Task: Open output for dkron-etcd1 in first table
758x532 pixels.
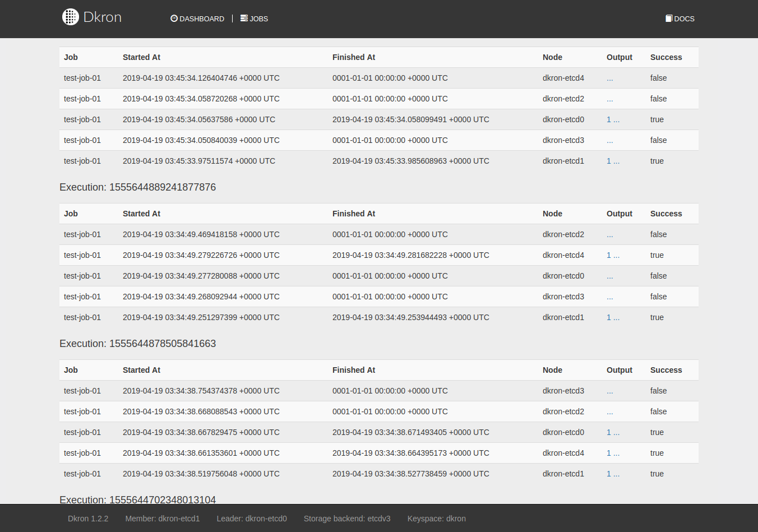Action: pyautogui.click(x=613, y=161)
